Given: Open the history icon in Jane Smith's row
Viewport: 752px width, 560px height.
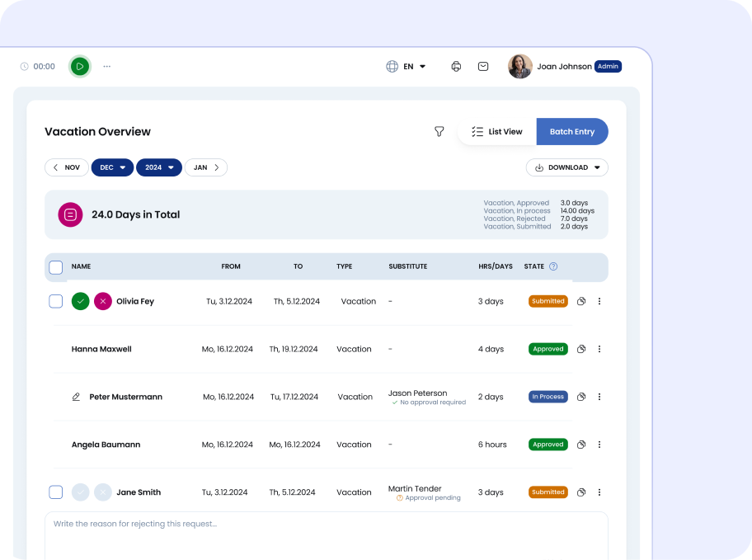Looking at the screenshot, I should [581, 492].
